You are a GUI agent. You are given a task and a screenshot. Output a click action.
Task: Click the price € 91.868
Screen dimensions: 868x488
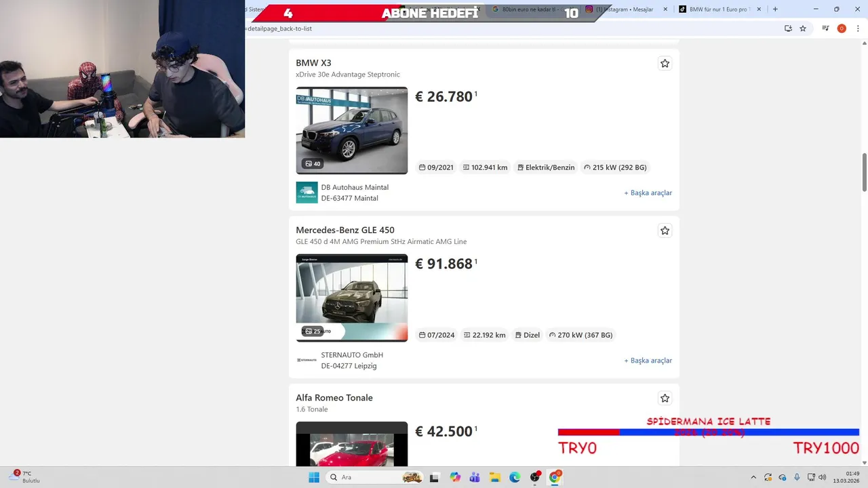pyautogui.click(x=444, y=264)
